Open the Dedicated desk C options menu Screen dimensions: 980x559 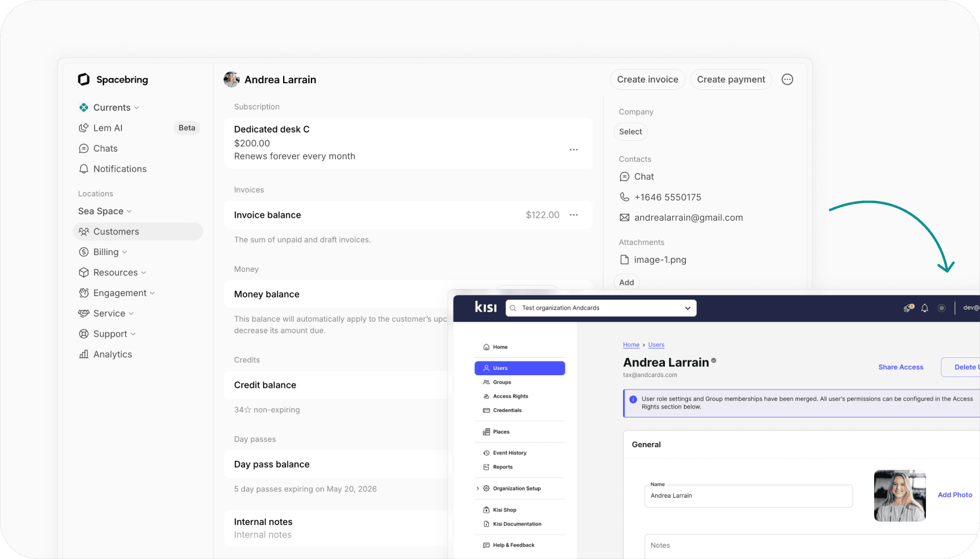pyautogui.click(x=574, y=150)
